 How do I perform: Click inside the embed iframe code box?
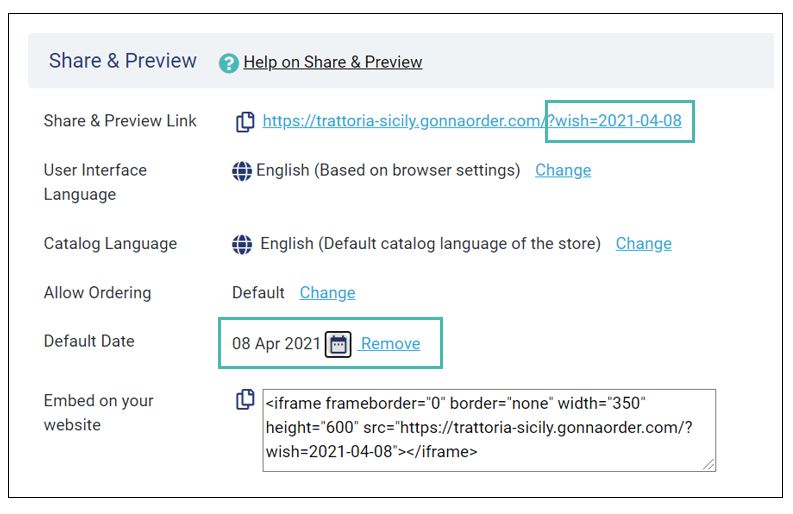tap(489, 430)
